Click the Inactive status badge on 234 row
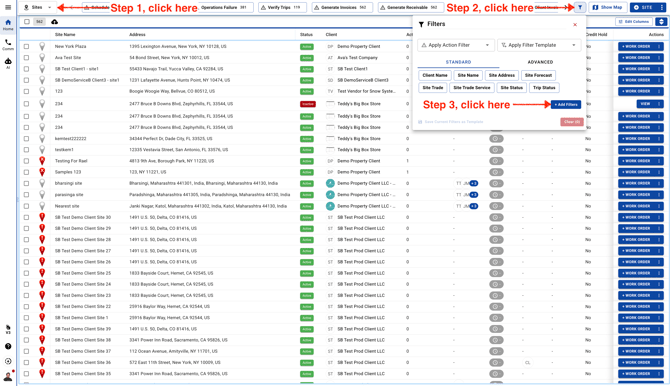 click(308, 104)
